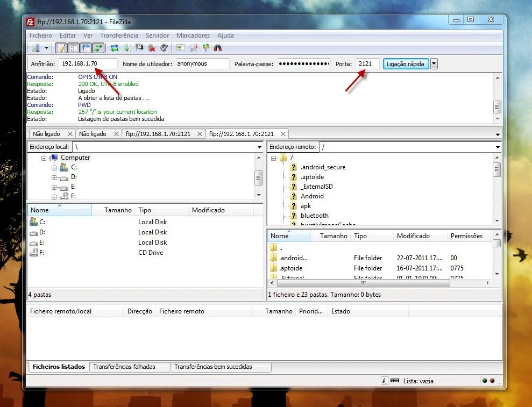
Task: Open the Transferência menu
Action: pyautogui.click(x=119, y=35)
